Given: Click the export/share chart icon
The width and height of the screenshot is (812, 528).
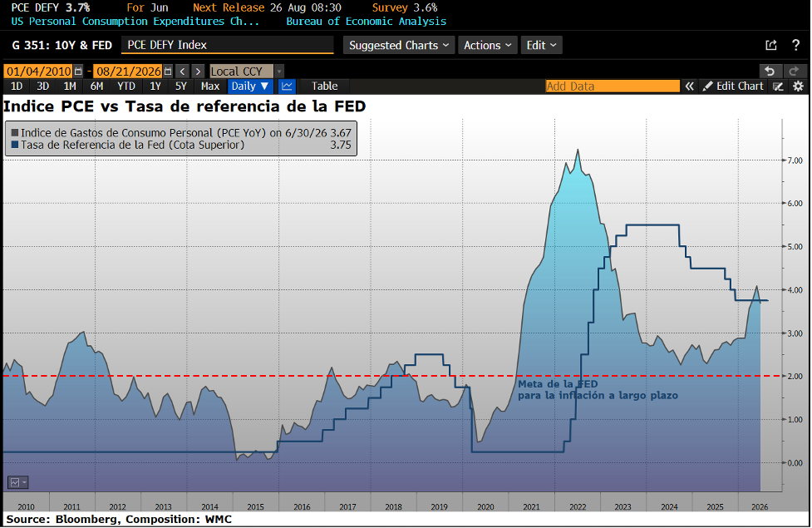Looking at the screenshot, I should [x=771, y=45].
